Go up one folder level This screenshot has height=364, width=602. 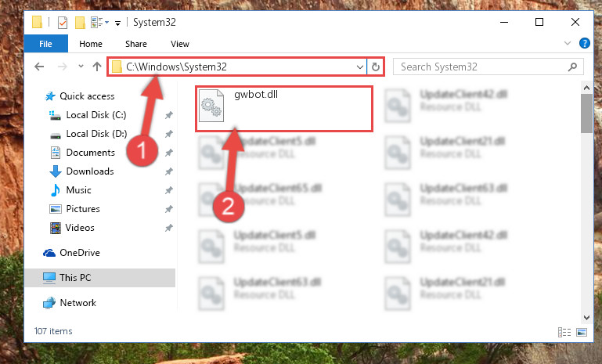(97, 67)
